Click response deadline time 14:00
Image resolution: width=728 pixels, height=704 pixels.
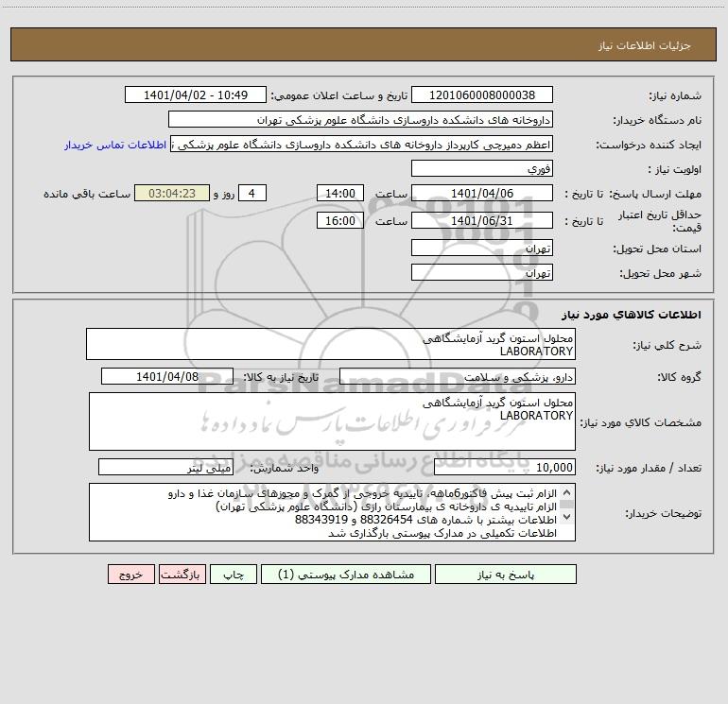(339, 193)
